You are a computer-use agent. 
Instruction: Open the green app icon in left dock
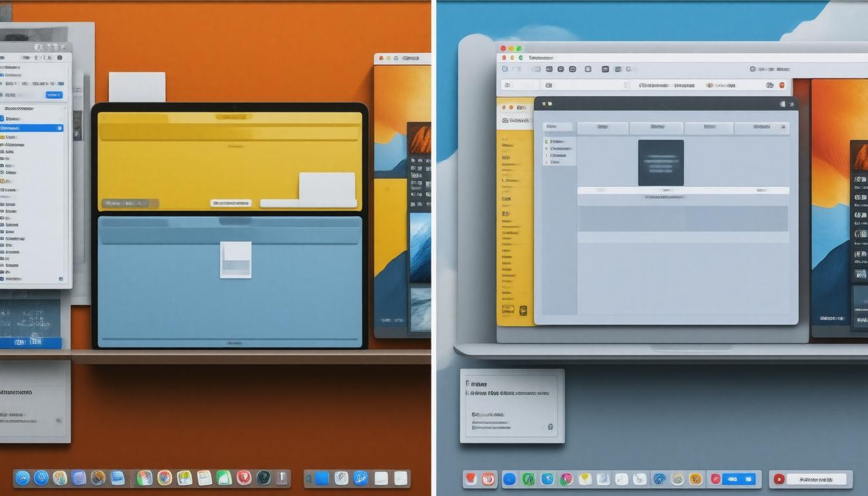coord(224,478)
